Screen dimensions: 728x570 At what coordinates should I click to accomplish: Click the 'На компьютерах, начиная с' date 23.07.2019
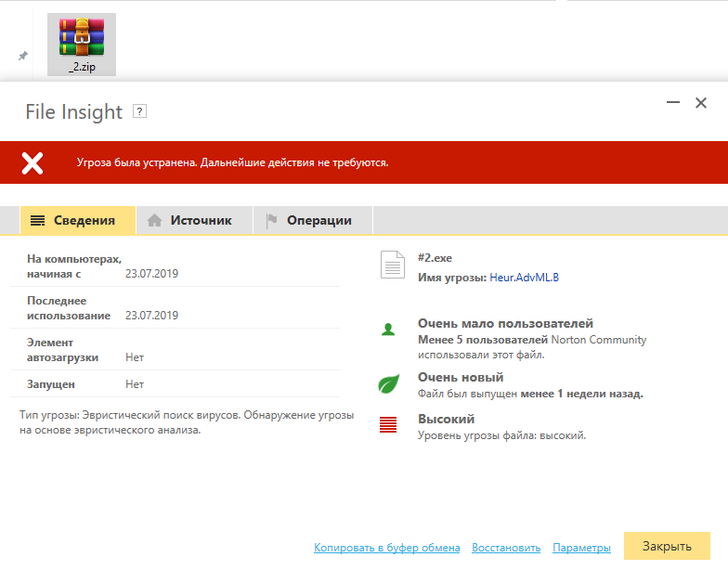click(x=152, y=274)
